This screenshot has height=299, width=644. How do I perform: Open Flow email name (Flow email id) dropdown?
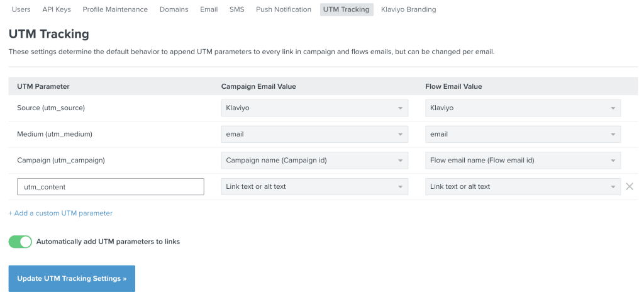(523, 161)
